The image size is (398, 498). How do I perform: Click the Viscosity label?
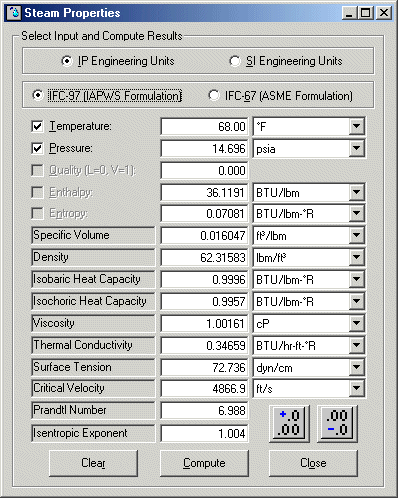pyautogui.click(x=93, y=323)
